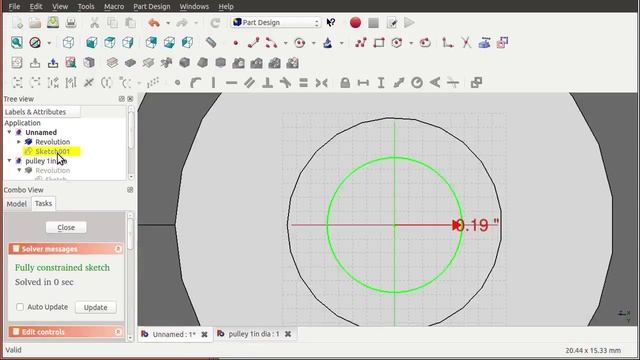
Task: Click the Labels & Attributes column header
Action: pyautogui.click(x=42, y=112)
